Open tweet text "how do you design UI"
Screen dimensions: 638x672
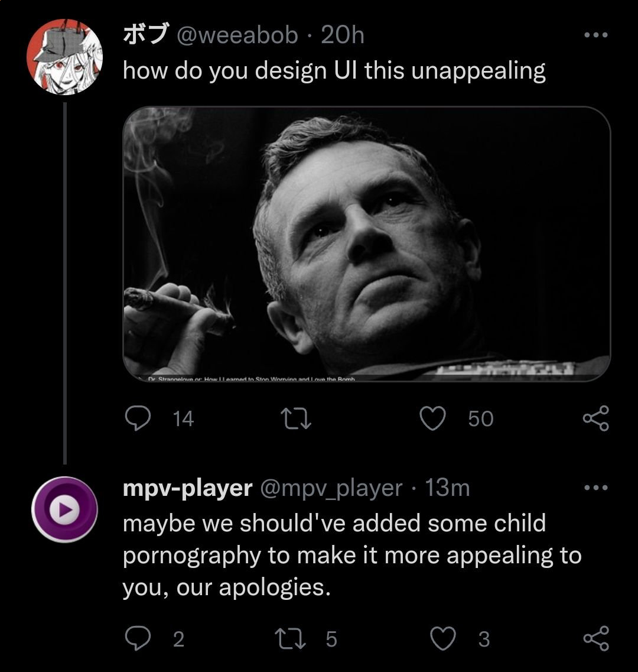(334, 71)
